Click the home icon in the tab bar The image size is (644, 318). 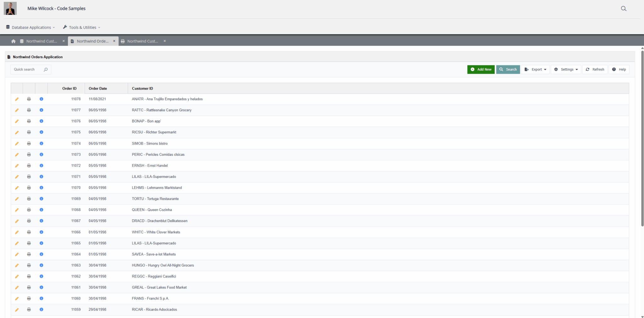click(13, 41)
